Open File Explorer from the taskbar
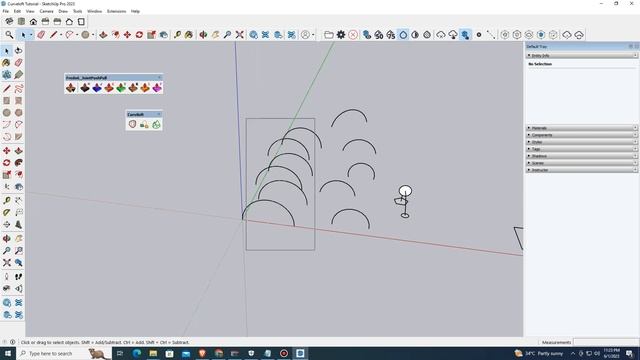 pyautogui.click(x=153, y=353)
